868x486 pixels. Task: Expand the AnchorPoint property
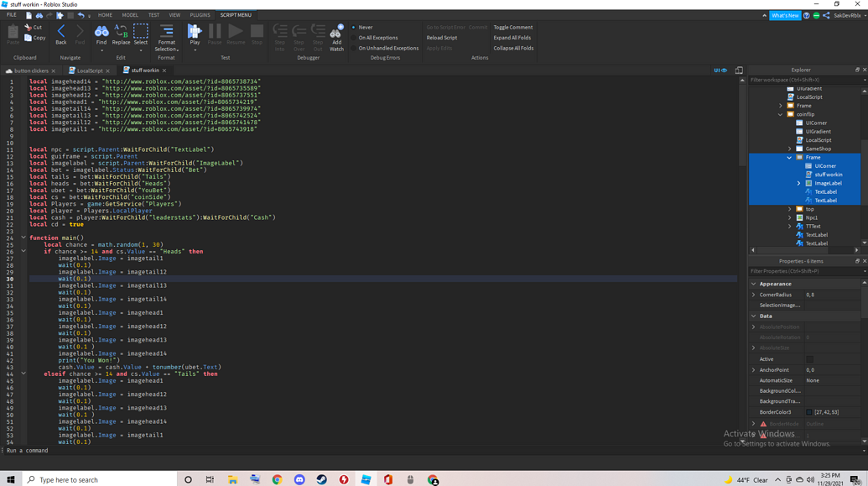(753, 369)
